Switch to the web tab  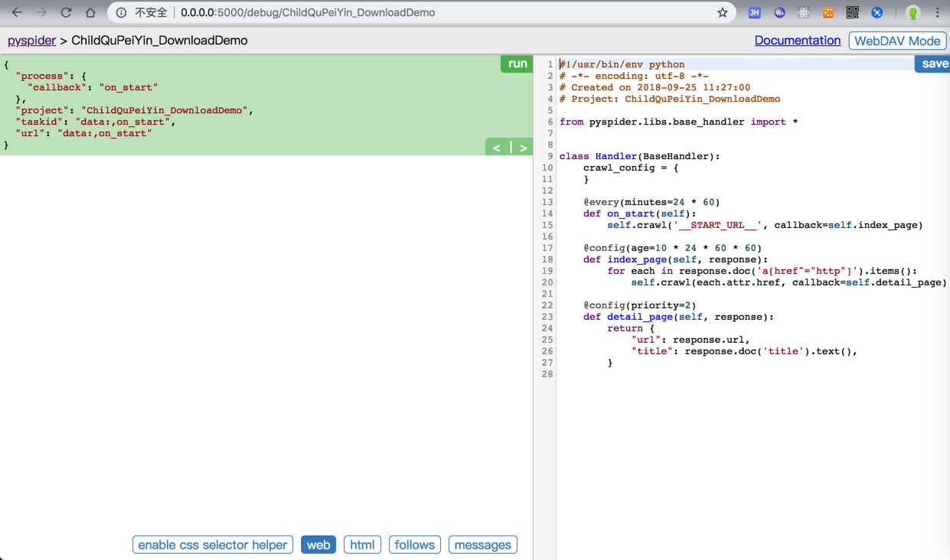(x=318, y=545)
